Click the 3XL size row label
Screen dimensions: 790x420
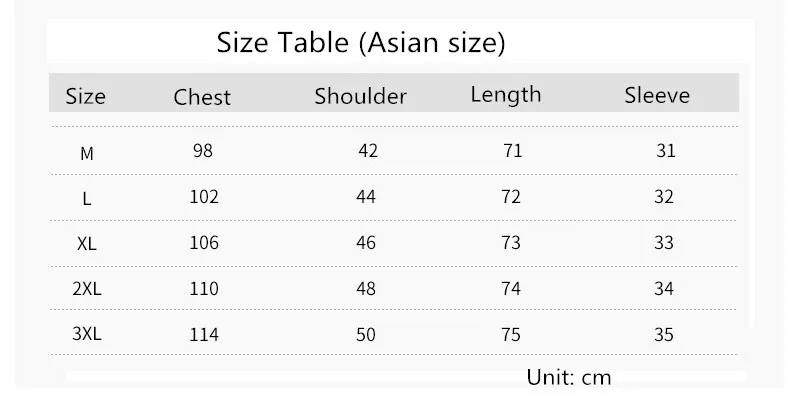tap(87, 333)
